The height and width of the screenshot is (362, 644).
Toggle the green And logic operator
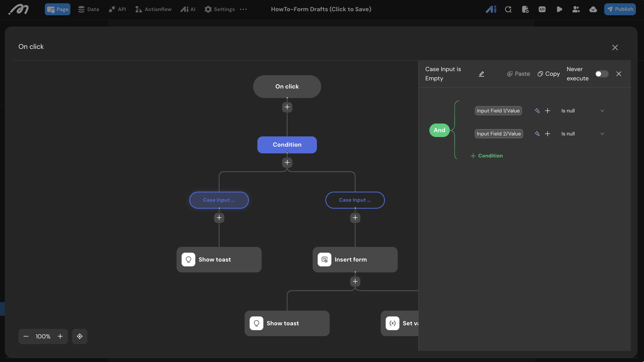pos(439,130)
